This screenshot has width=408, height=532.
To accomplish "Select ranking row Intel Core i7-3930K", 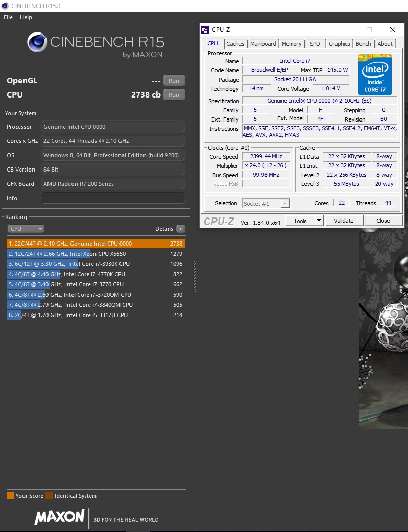I will 95,264.
